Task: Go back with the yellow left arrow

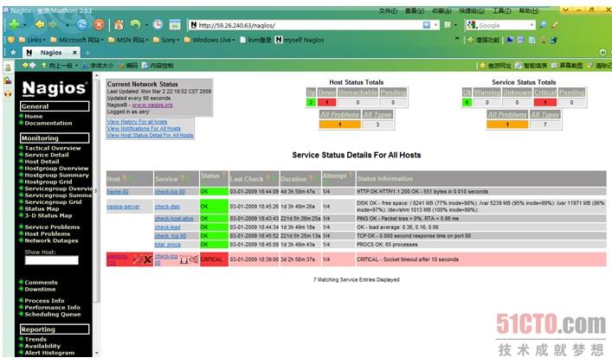Action: click(x=40, y=25)
